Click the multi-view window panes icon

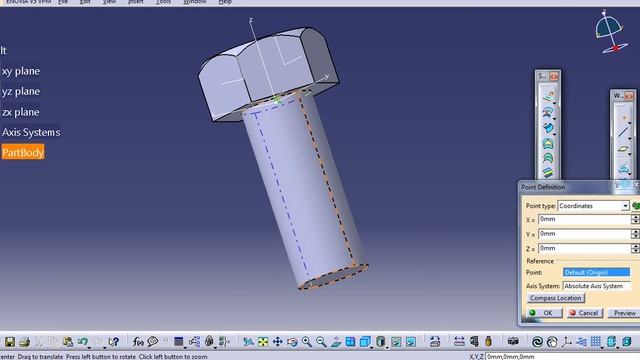(x=350, y=342)
